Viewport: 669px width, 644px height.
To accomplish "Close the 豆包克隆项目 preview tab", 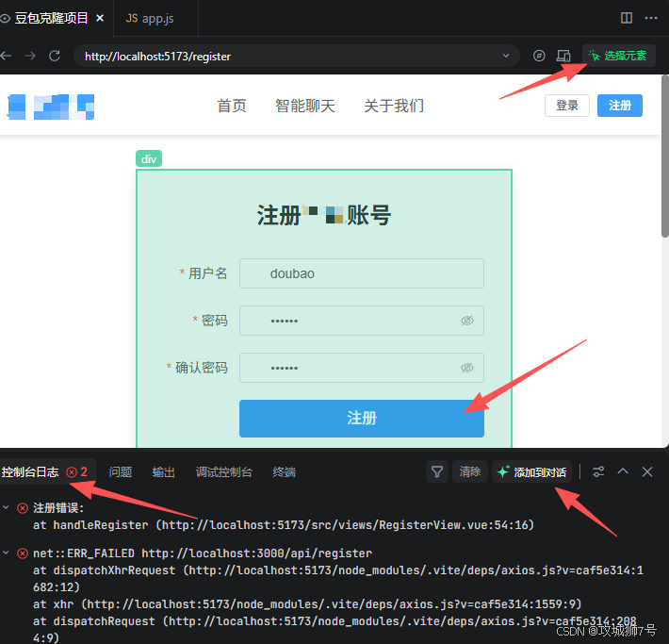I will point(100,18).
